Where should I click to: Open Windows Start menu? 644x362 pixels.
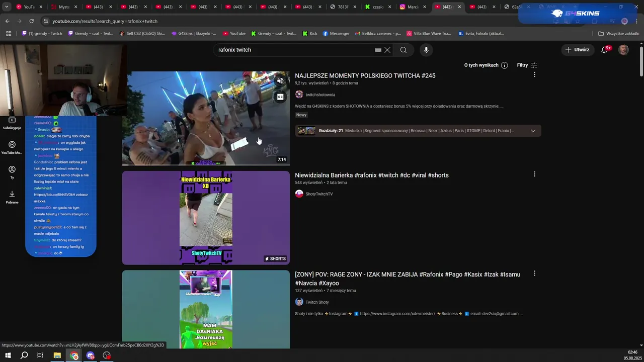tap(8, 355)
